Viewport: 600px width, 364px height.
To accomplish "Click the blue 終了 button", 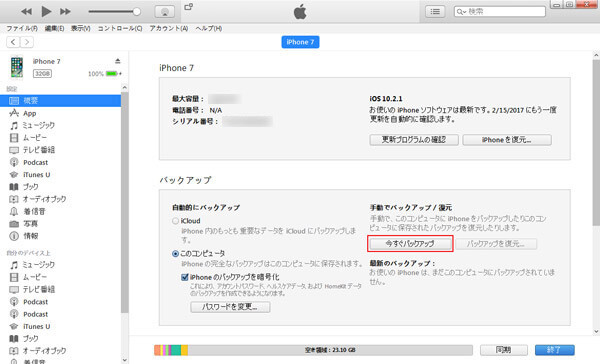I will point(554,350).
